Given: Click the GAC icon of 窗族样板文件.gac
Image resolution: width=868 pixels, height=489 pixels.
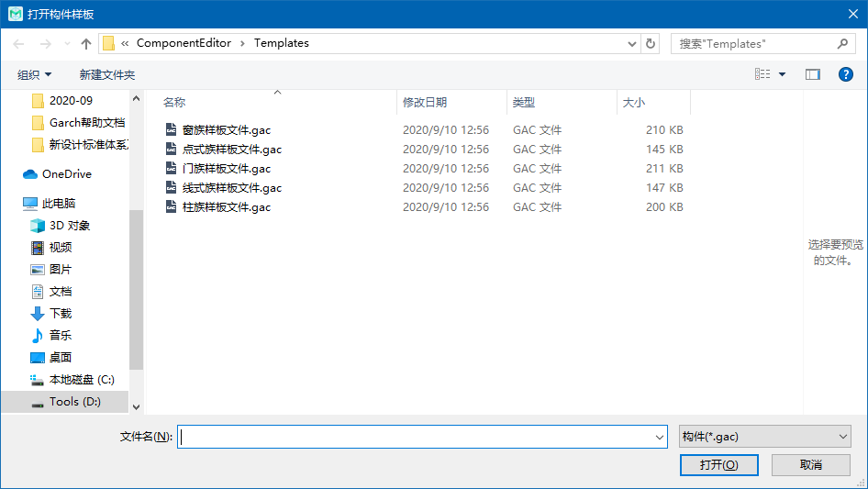Looking at the screenshot, I should coord(171,129).
